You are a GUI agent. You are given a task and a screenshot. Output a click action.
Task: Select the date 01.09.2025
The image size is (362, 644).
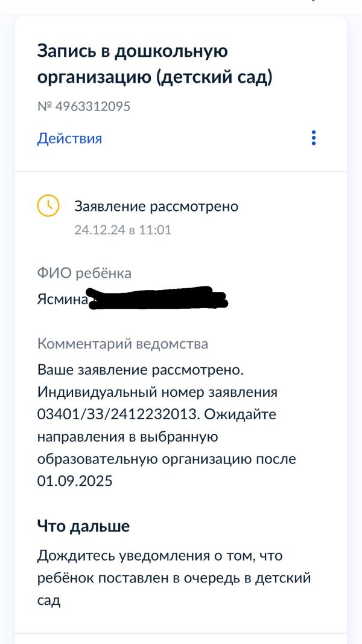tap(75, 481)
